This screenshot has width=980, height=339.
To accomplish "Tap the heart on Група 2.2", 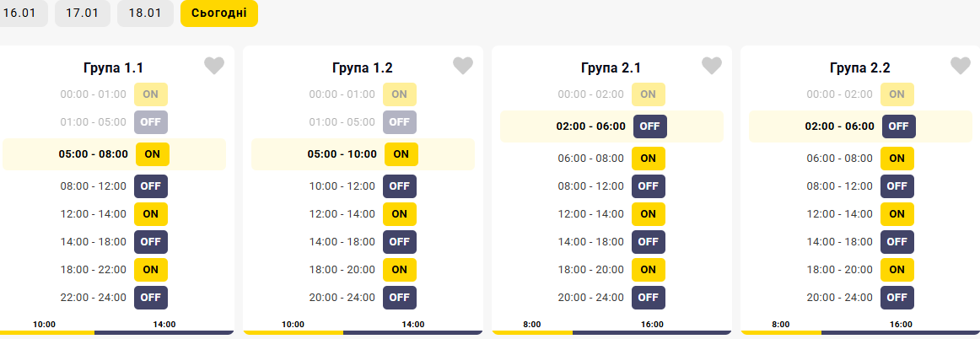I will click(961, 66).
